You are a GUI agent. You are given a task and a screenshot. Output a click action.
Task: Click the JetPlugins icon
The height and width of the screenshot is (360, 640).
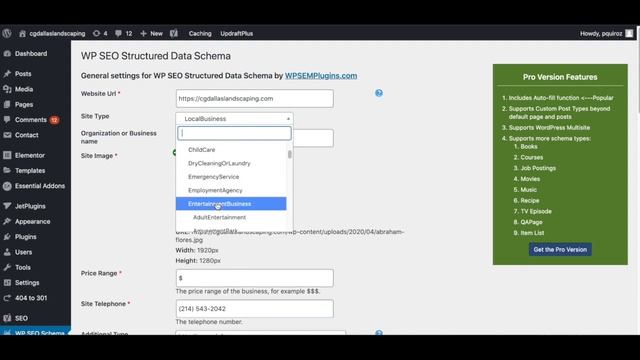(7, 207)
